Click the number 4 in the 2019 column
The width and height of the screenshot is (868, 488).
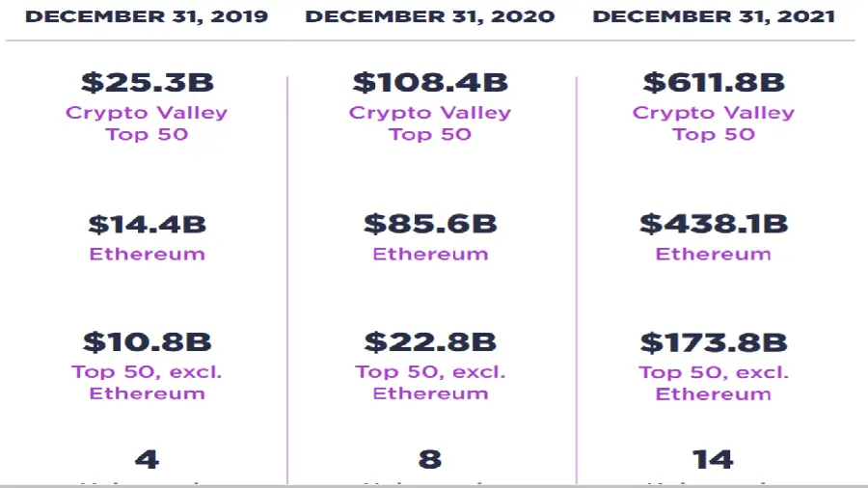click(147, 459)
